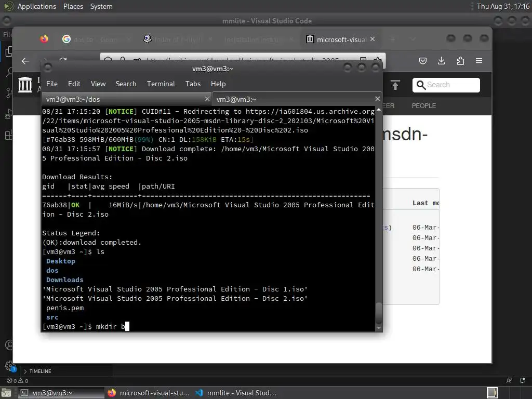Click 'penis.pem' filename in terminal output

[x=65, y=308]
